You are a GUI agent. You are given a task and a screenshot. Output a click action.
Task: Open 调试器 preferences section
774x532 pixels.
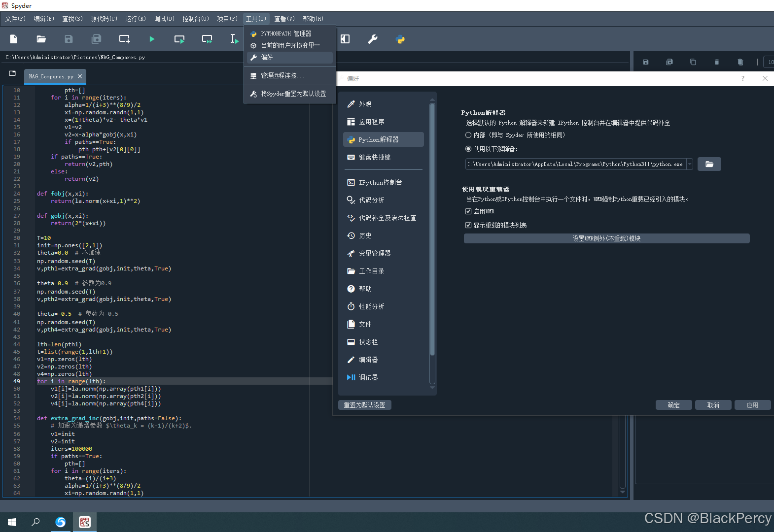pos(384,377)
